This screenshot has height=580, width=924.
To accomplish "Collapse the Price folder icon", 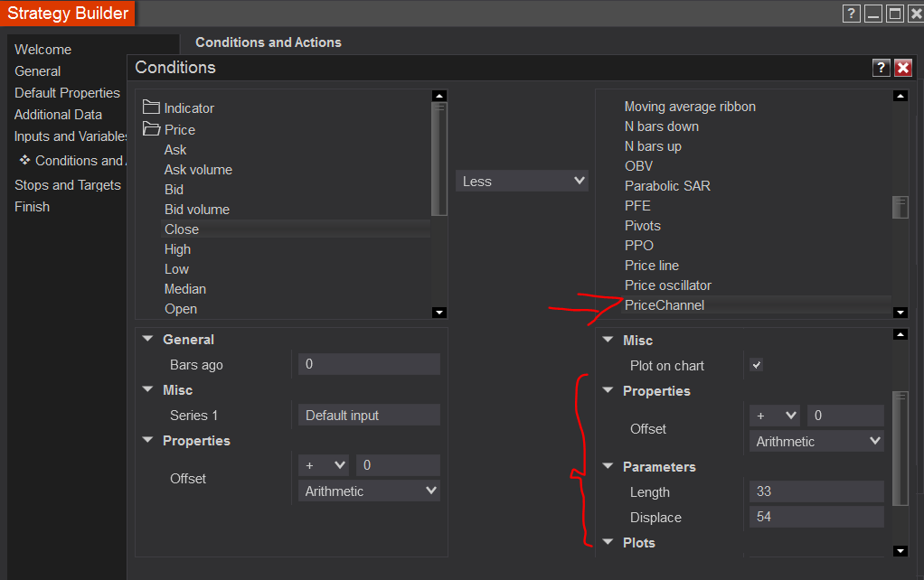I will 151,129.
